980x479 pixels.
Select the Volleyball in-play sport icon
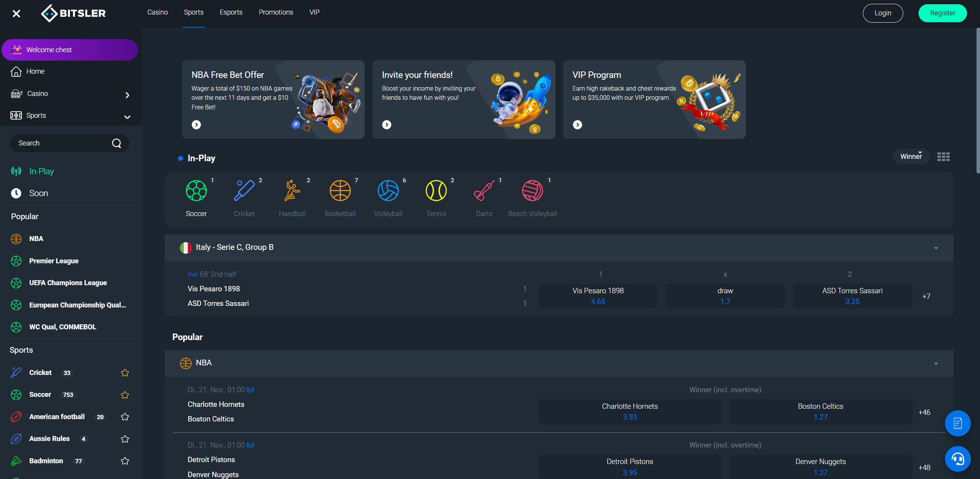[x=388, y=191]
